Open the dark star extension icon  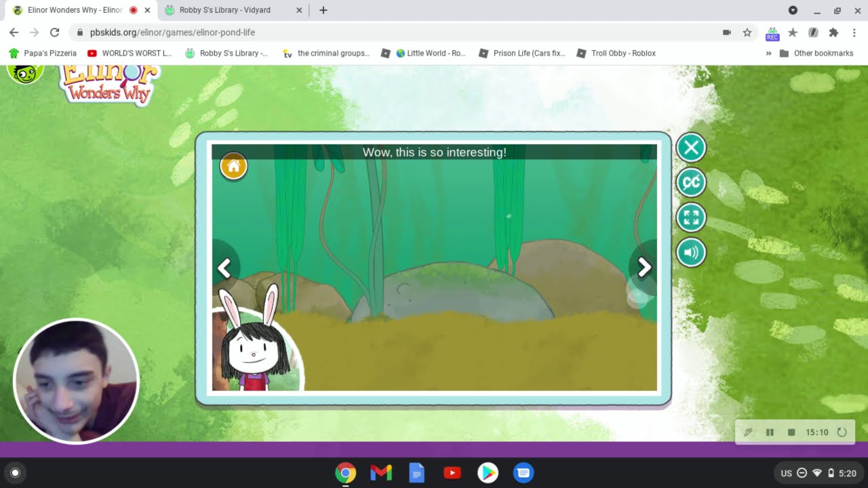tap(793, 33)
